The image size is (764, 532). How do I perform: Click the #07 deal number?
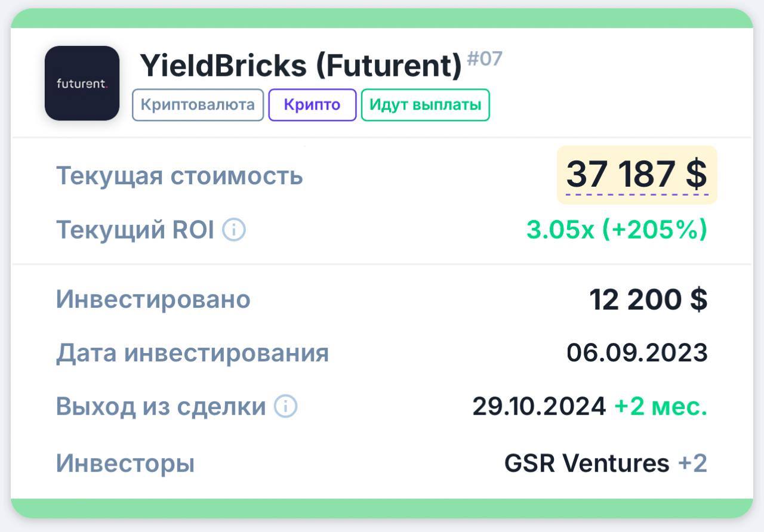[x=484, y=59]
